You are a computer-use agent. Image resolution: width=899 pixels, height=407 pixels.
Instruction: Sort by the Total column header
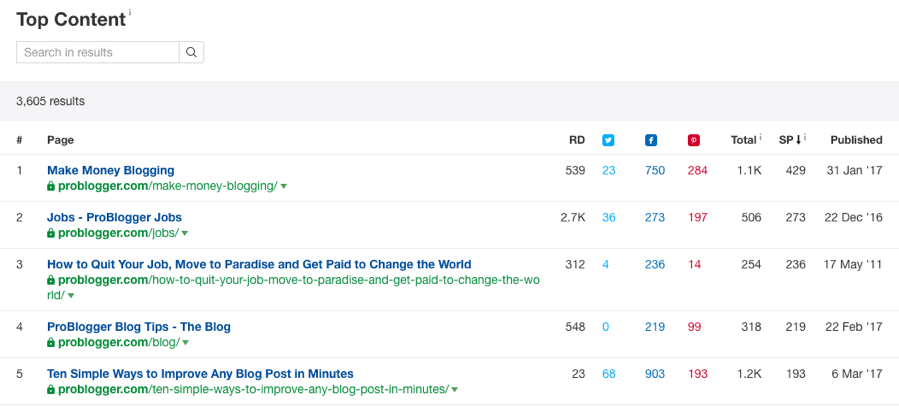[744, 140]
